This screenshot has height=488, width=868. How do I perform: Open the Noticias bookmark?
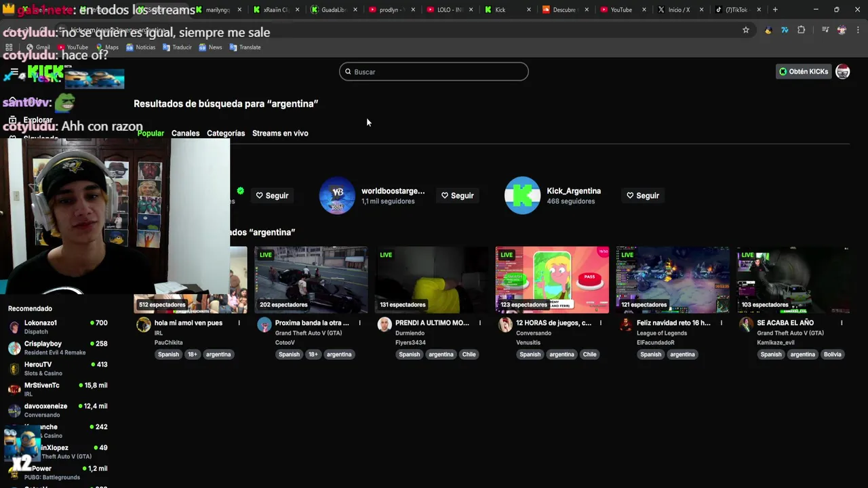[x=140, y=47]
